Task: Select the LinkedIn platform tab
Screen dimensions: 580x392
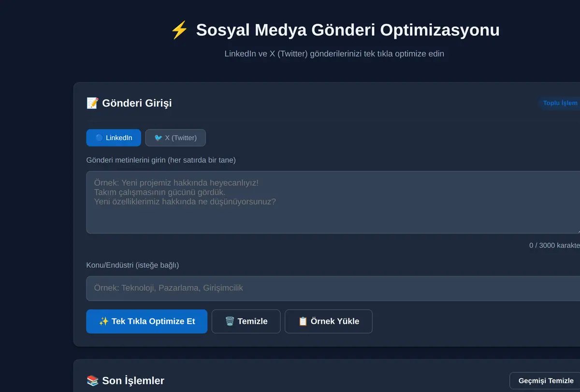Action: pyautogui.click(x=114, y=138)
